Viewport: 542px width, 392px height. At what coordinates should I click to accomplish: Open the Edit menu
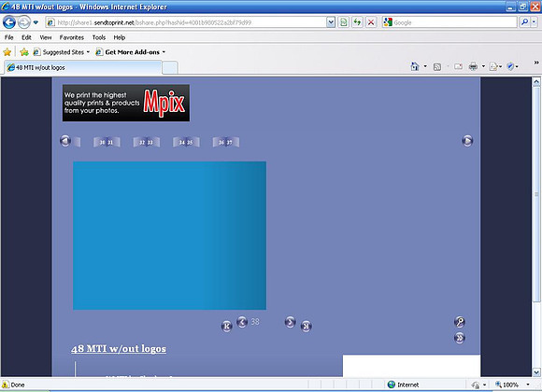coord(26,37)
